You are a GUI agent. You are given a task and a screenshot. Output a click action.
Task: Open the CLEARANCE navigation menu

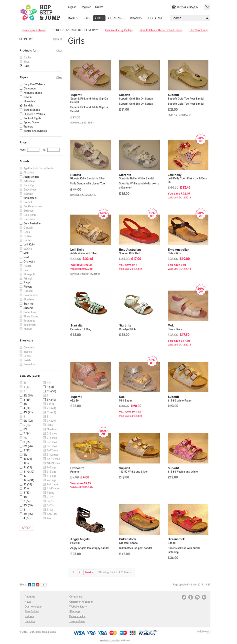(x=117, y=18)
